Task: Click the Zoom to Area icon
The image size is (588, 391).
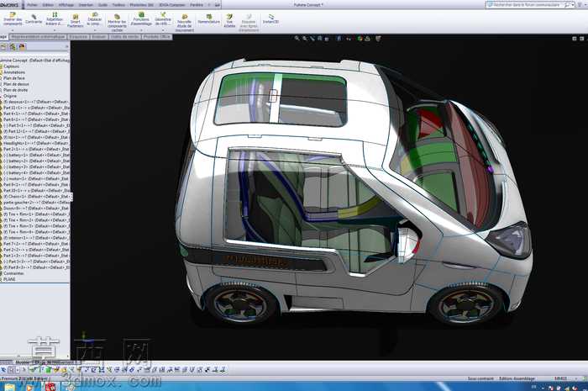Action: tap(304, 39)
